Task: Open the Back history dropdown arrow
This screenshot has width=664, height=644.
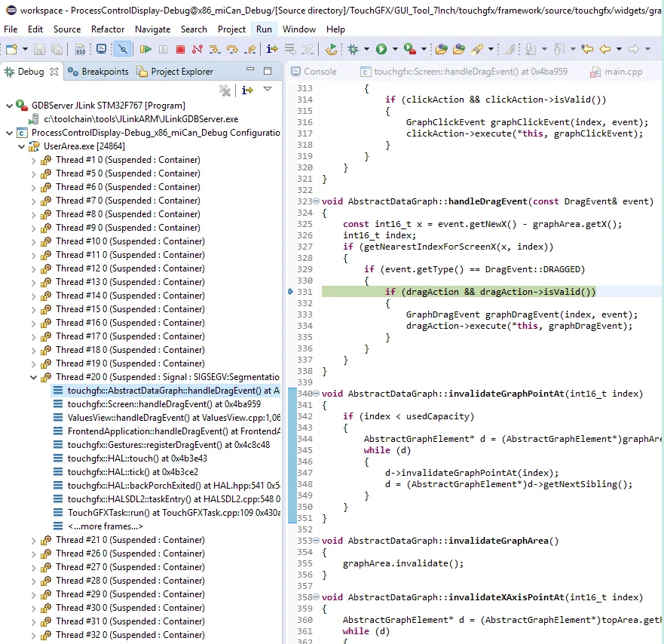Action: click(619, 49)
